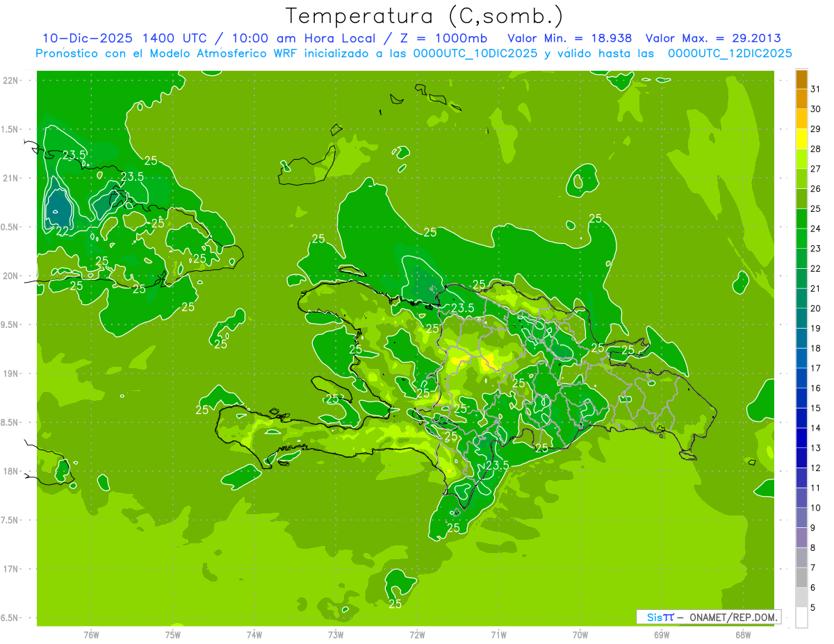
Task: Click the "19N" latitude axis label
Action: (x=10, y=374)
